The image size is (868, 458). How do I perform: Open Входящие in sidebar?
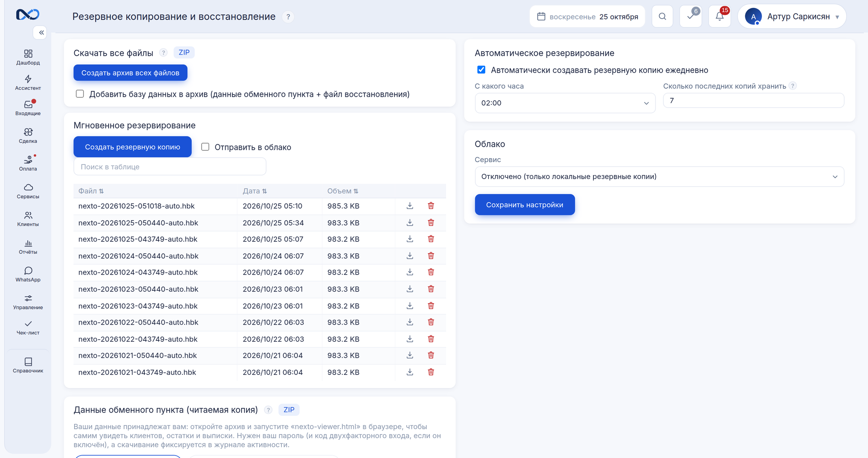pyautogui.click(x=28, y=108)
